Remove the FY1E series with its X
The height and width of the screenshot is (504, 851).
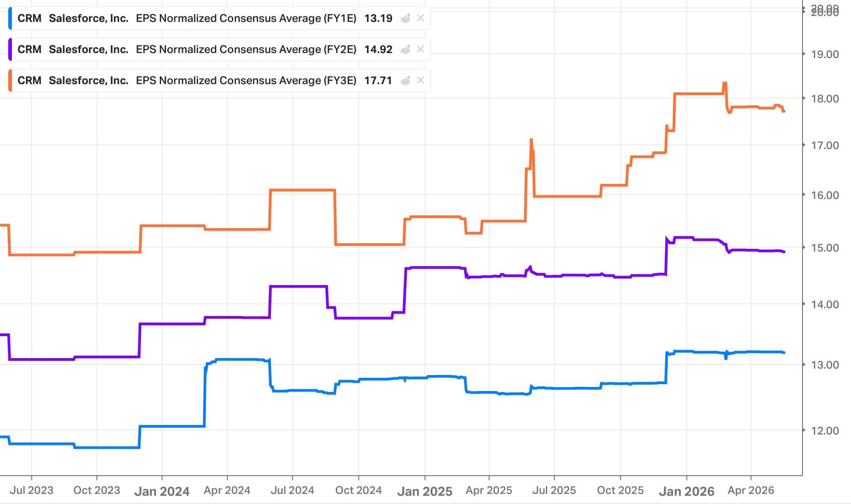(x=420, y=18)
